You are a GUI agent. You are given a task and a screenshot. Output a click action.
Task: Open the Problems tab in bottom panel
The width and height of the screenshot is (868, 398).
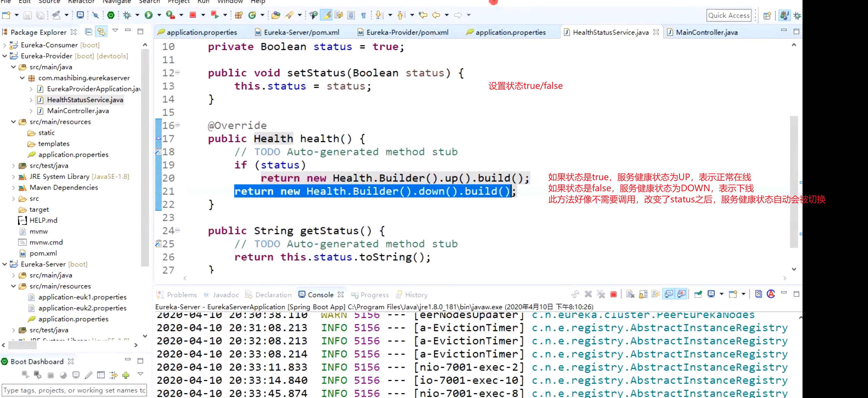pyautogui.click(x=177, y=295)
